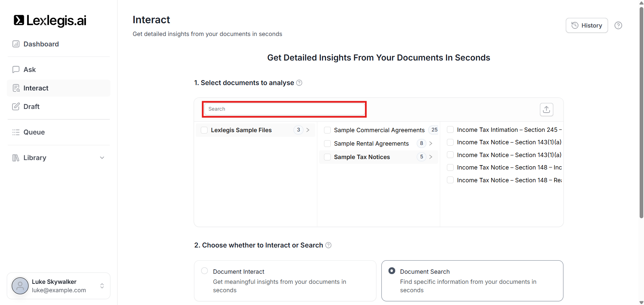The width and height of the screenshot is (644, 305).
Task: Click info icon next to Interact or Search
Action: [x=328, y=245]
